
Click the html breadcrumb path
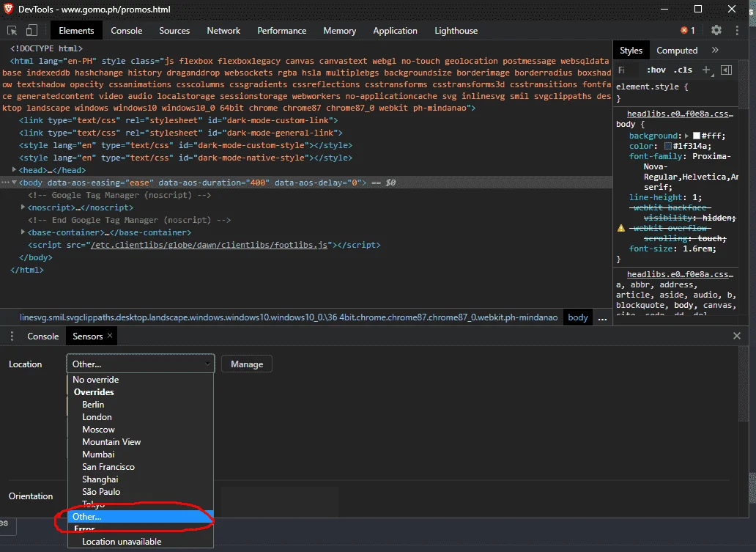(x=289, y=317)
